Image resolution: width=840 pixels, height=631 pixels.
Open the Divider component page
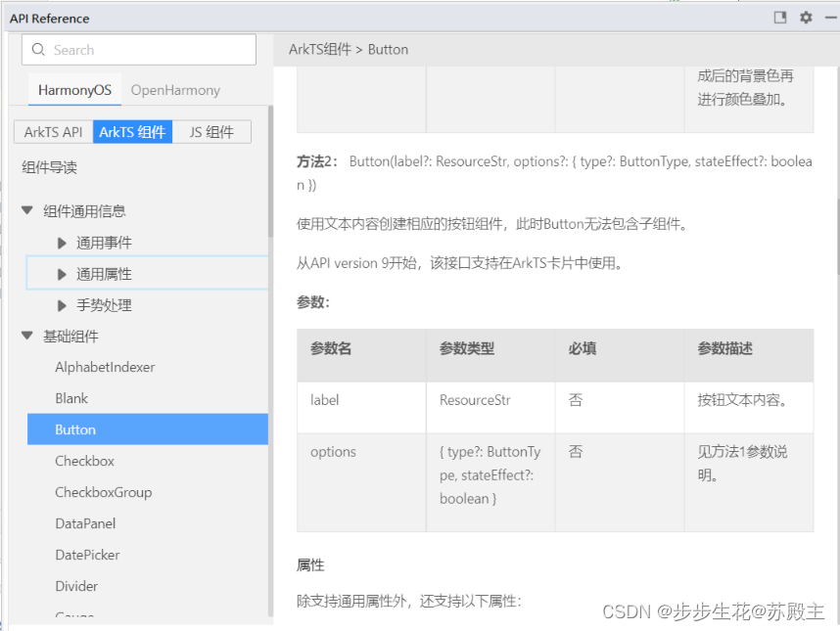[x=76, y=586]
